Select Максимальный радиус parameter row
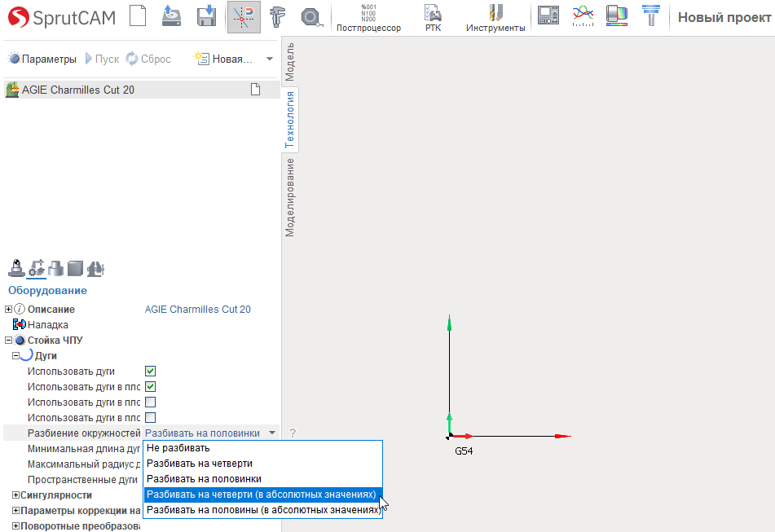The image size is (775, 532). [x=83, y=464]
